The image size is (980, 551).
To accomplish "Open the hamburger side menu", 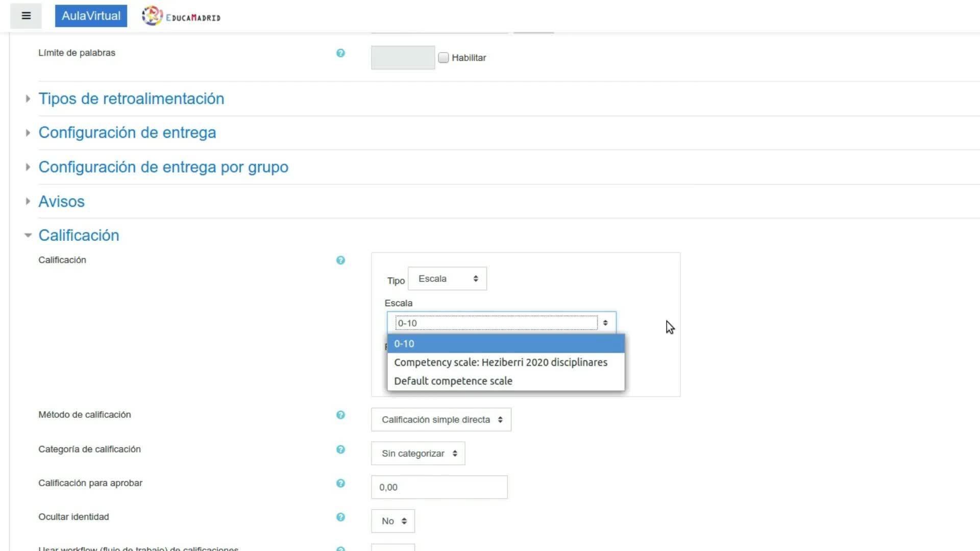I will point(26,16).
